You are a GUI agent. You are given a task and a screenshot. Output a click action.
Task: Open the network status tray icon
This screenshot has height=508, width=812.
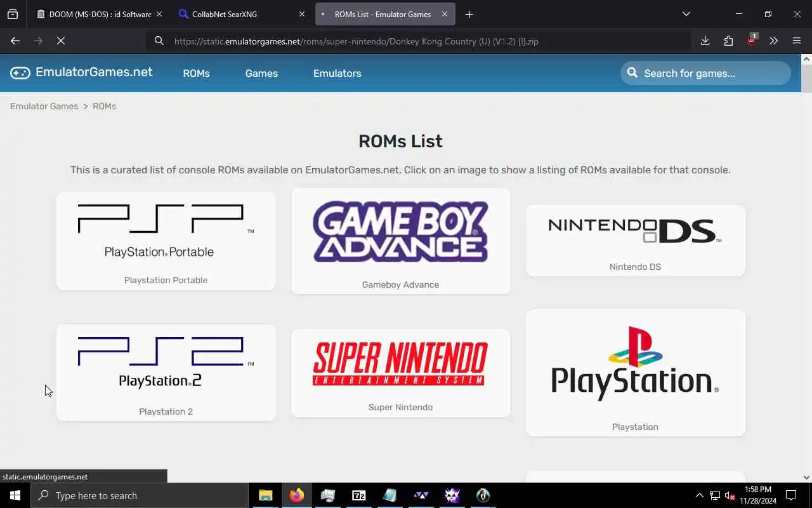(715, 495)
